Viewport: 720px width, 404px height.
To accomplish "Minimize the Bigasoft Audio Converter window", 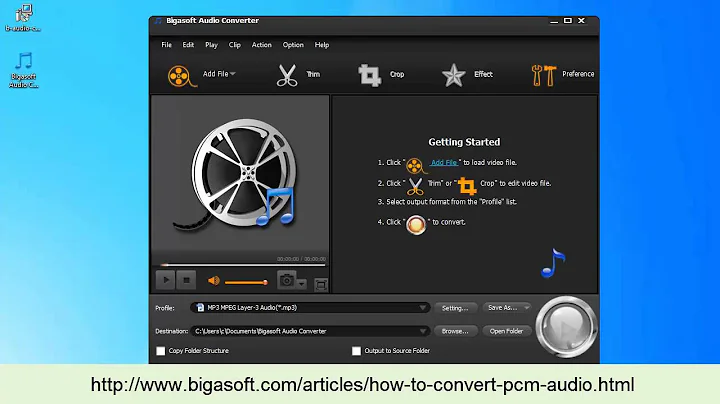I will [x=554, y=21].
